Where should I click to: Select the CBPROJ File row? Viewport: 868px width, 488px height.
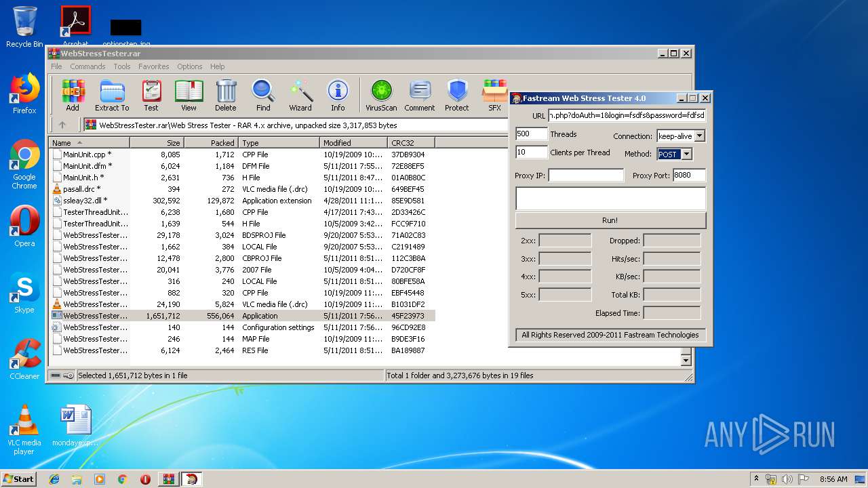(242, 258)
